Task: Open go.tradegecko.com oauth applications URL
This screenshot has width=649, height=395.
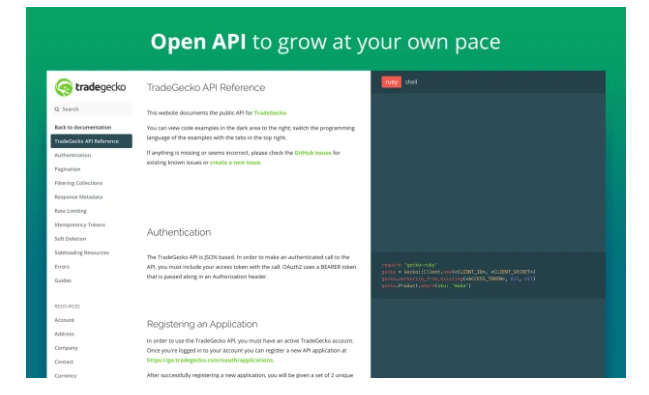Action: [210, 360]
